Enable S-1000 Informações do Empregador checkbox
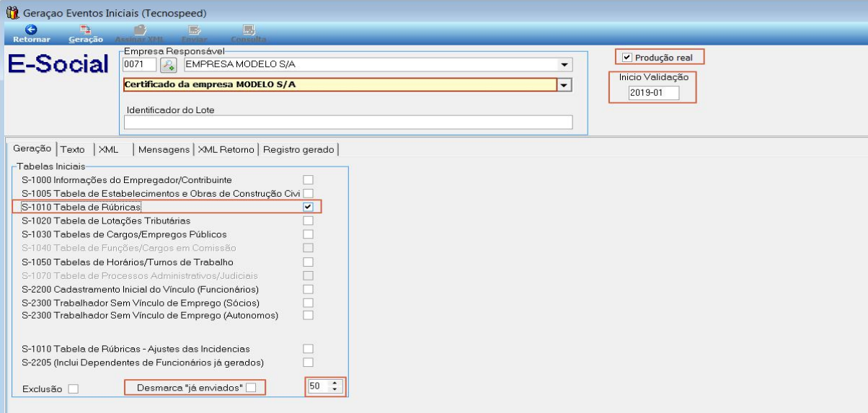 click(308, 179)
